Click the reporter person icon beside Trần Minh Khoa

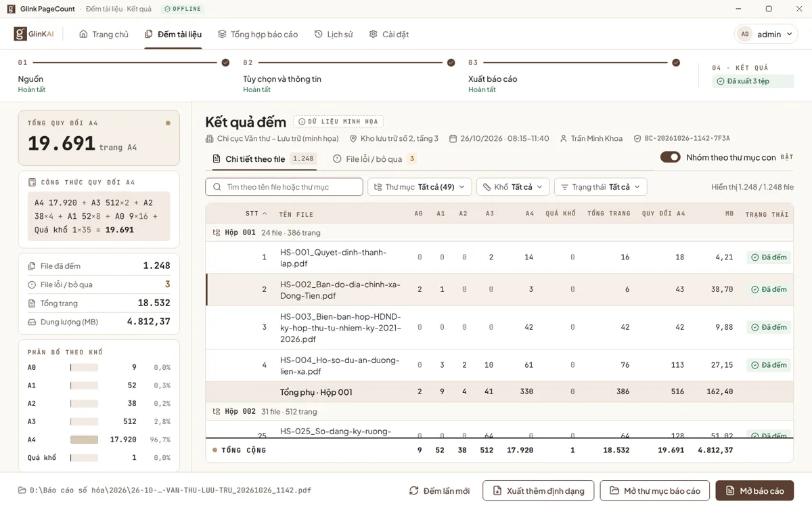click(x=564, y=139)
